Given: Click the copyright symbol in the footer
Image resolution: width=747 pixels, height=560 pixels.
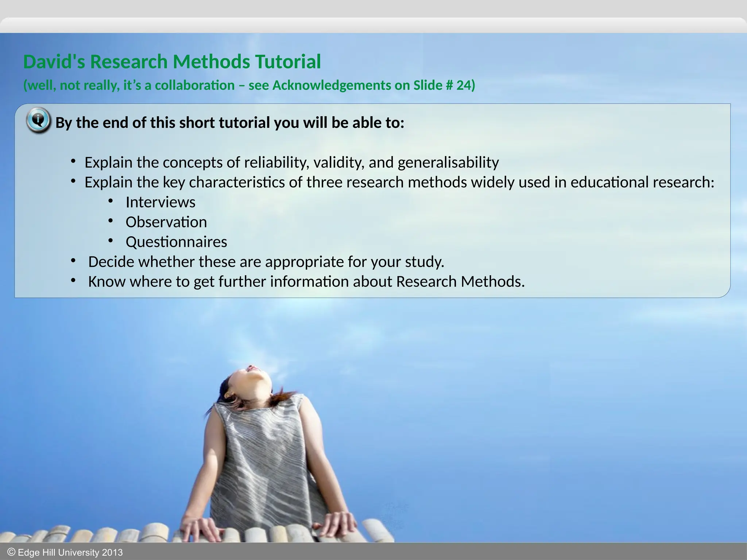Looking at the screenshot, I should 11,552.
